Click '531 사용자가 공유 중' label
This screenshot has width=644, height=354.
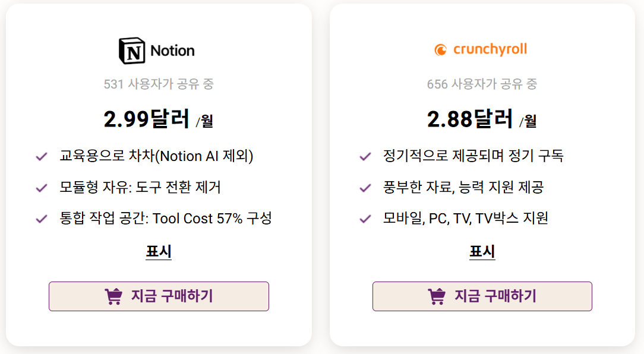159,84
